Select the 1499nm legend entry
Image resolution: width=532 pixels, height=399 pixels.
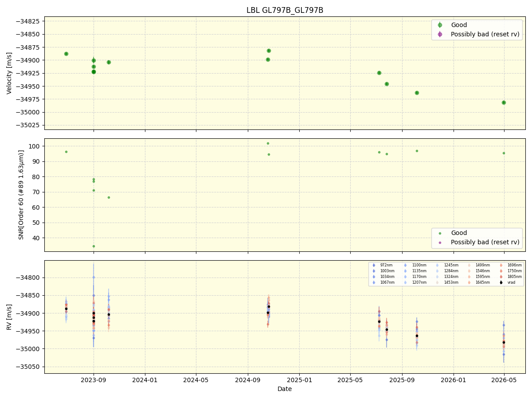479,265
